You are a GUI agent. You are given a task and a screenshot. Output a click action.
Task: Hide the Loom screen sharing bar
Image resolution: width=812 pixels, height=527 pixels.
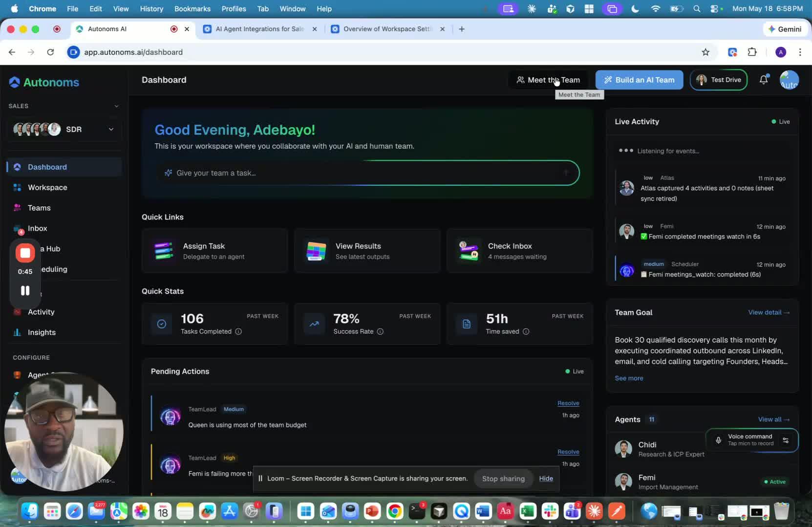tap(546, 479)
